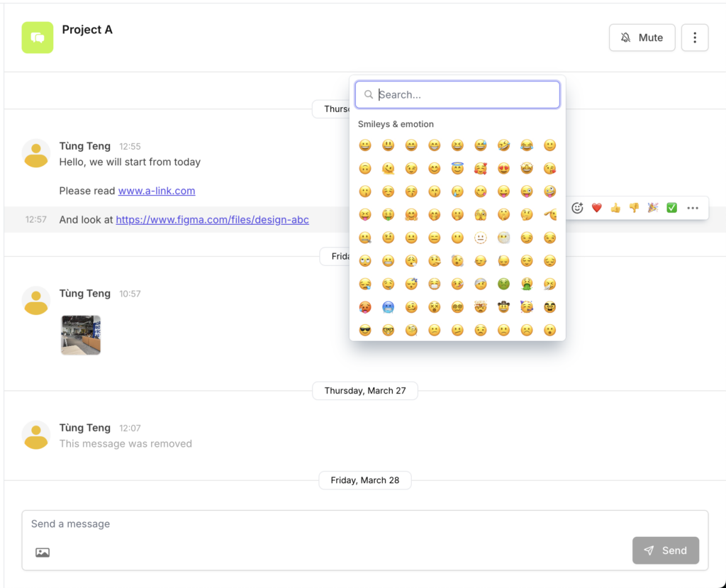
Task: Choose the green nauseated face emoji
Action: tap(503, 284)
